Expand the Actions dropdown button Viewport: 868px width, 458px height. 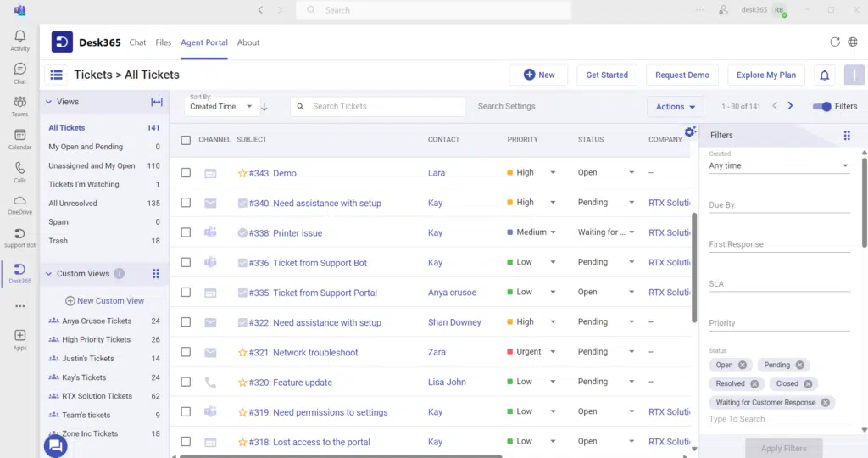pos(675,107)
